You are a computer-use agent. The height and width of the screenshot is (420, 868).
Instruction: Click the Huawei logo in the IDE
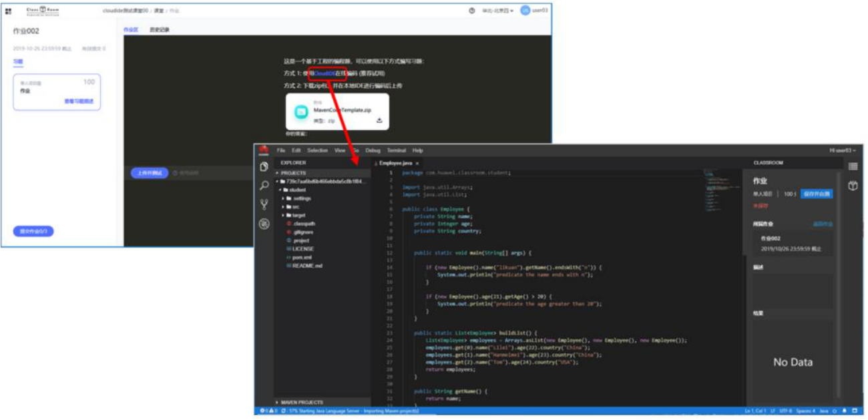264,150
